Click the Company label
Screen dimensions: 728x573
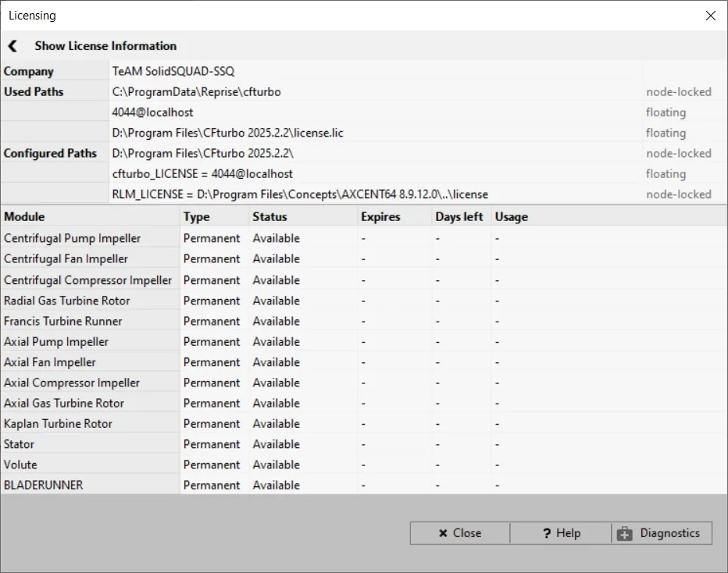click(29, 72)
